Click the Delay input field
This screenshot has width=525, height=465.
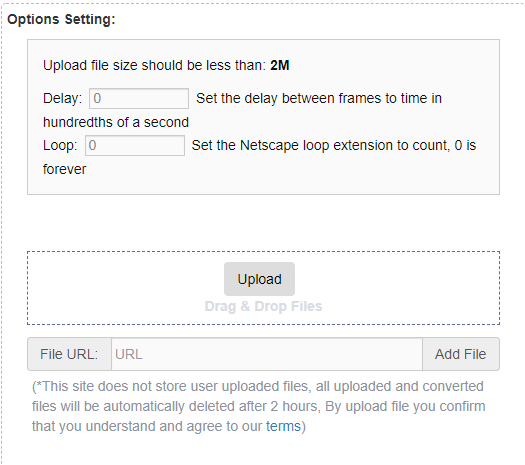click(x=139, y=98)
